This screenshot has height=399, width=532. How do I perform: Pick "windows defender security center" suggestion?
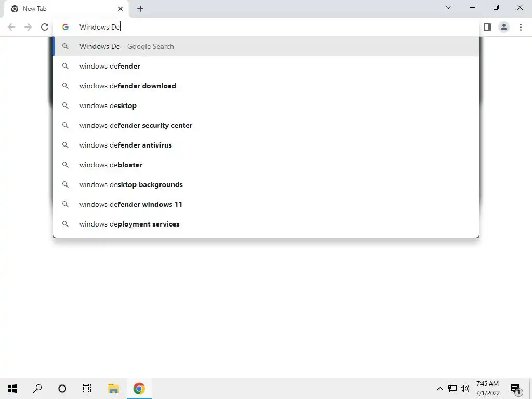tap(266, 125)
